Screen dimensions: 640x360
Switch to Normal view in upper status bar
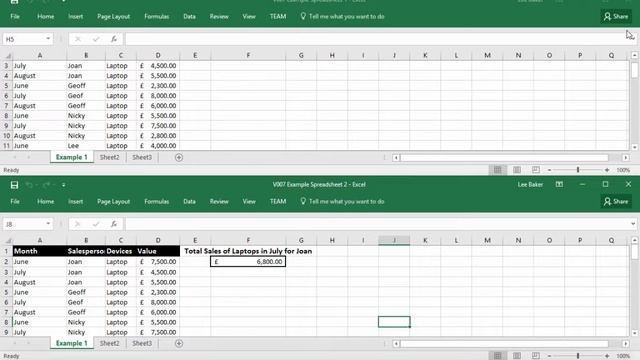(498, 170)
